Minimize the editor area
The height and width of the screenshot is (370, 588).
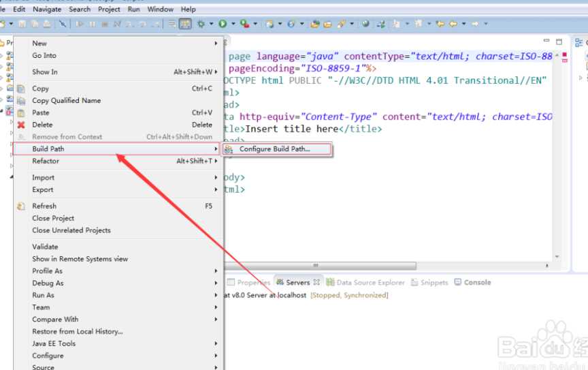[x=546, y=41]
